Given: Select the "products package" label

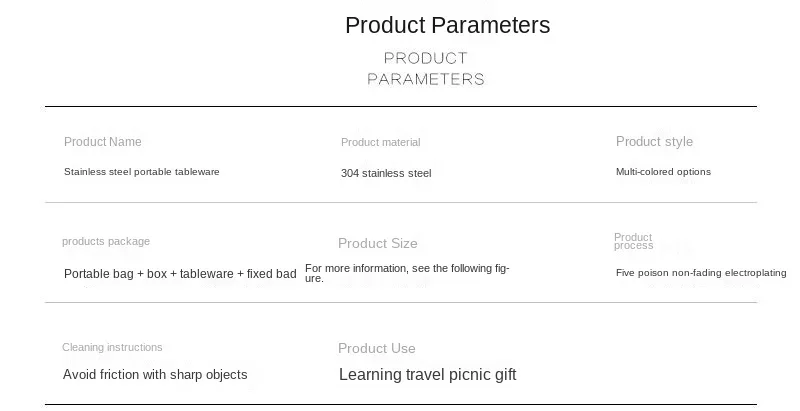Looking at the screenshot, I should pos(106,241).
